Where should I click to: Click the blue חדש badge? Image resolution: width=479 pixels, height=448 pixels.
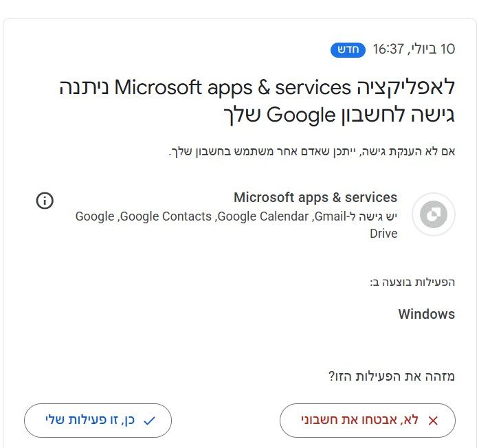[x=348, y=49]
